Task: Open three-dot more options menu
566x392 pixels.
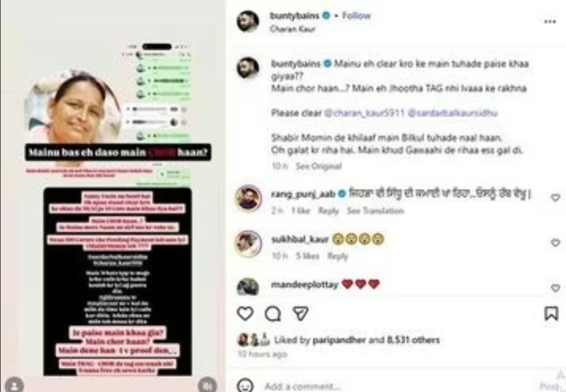Action: click(550, 22)
